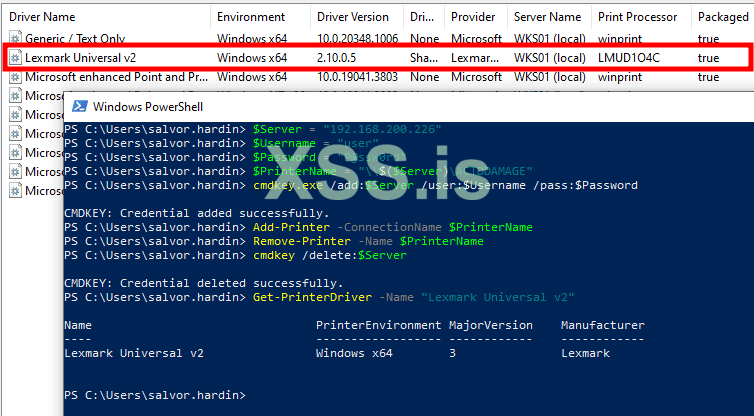This screenshot has width=754, height=416.
Task: Sort by the Server Name column header
Action: 547,17
